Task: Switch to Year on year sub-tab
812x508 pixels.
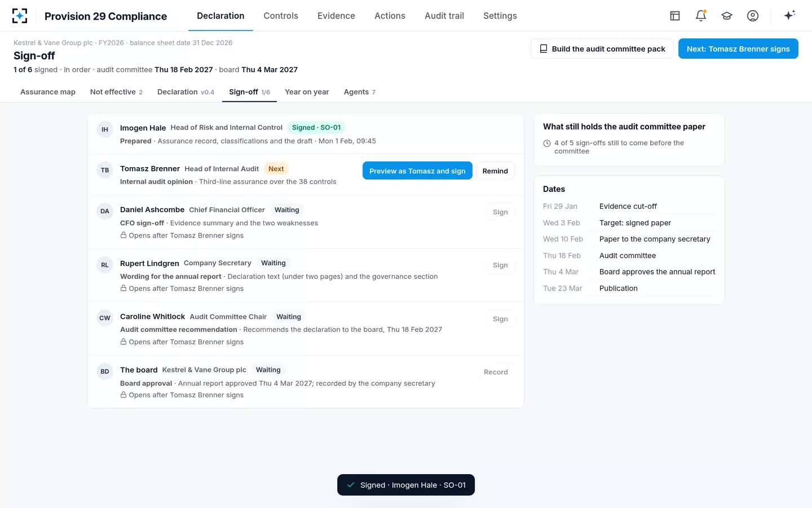Action: (x=307, y=92)
